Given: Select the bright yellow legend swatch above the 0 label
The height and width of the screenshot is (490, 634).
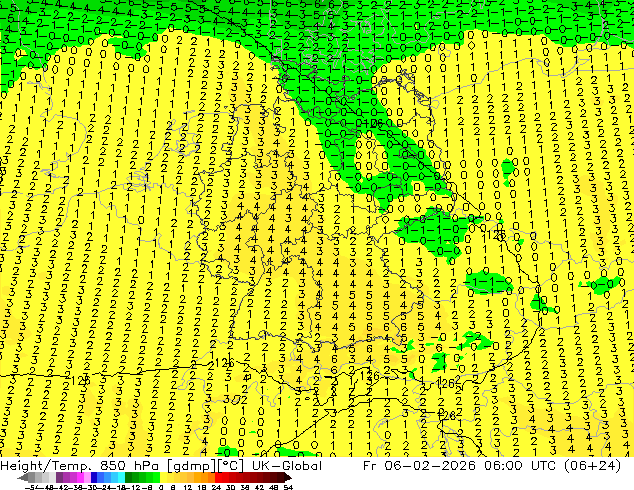Looking at the screenshot, I should click(163, 478).
